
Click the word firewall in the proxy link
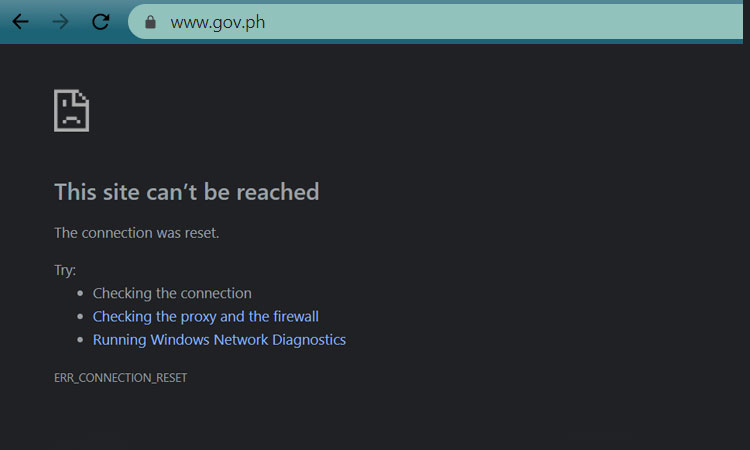(x=296, y=316)
